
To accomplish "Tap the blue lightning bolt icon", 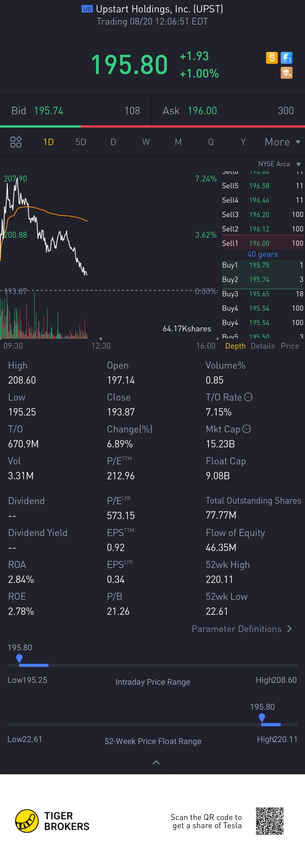I will 286,58.
